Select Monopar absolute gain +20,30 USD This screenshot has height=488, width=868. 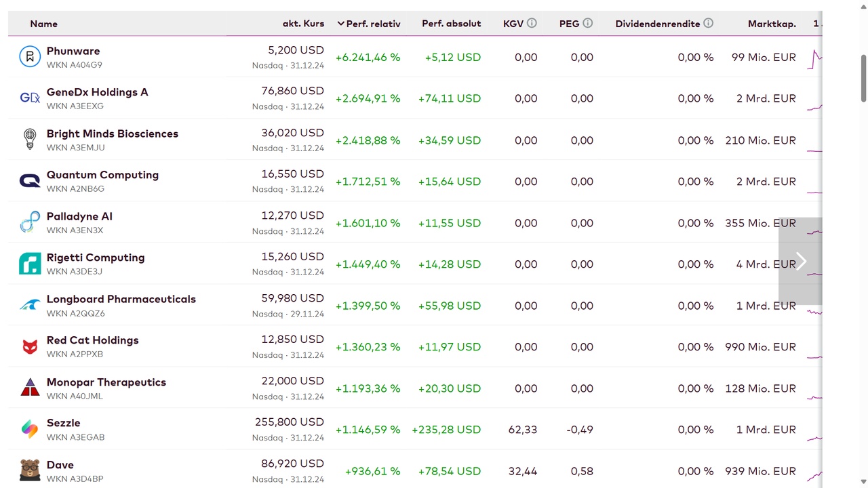click(450, 388)
